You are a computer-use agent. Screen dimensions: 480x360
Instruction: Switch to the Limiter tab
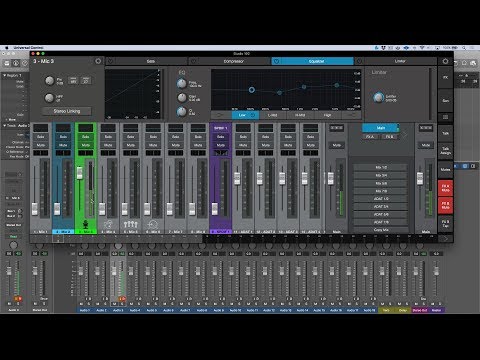click(400, 61)
